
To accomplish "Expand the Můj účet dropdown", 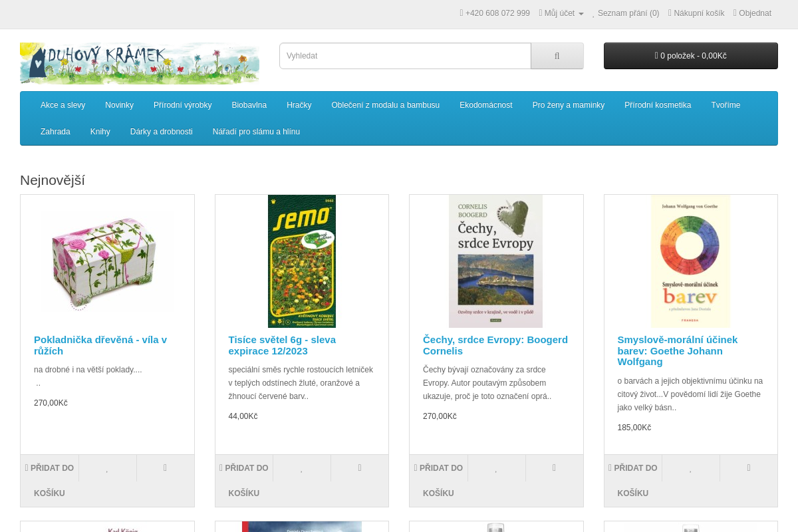I will (x=561, y=13).
